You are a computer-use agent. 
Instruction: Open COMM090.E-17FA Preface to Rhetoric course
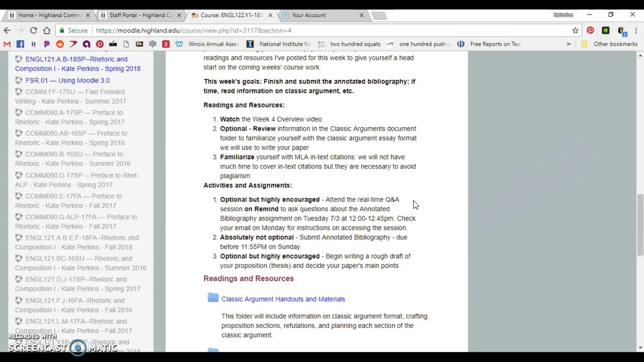tap(68, 201)
